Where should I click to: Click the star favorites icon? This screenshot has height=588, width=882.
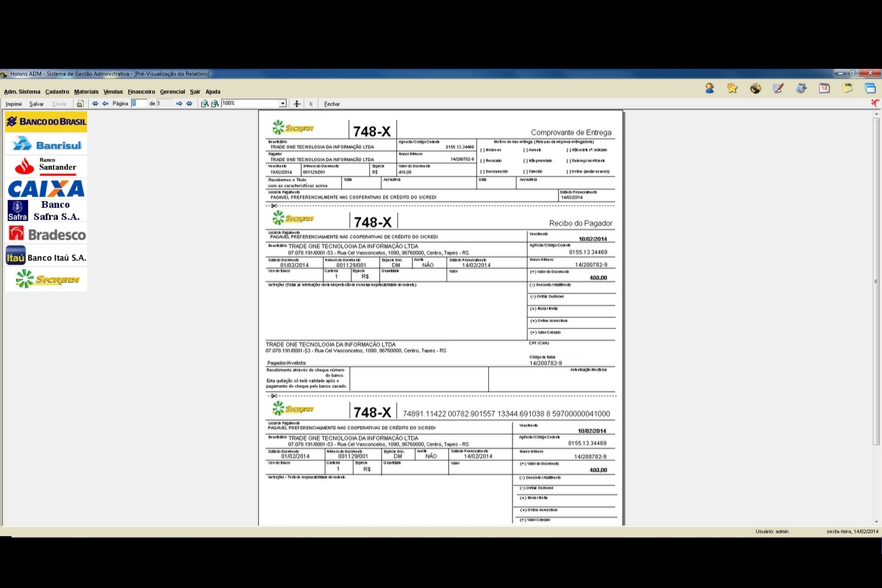point(733,88)
